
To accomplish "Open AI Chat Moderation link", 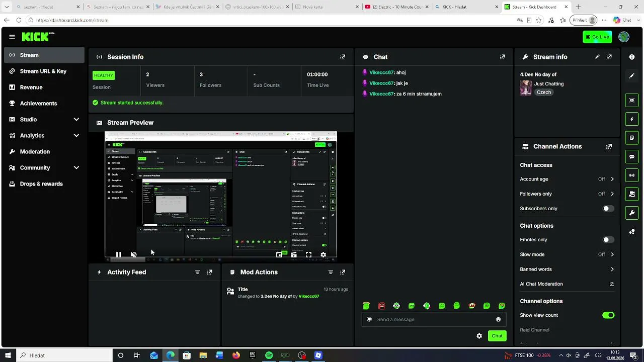I will point(567,284).
